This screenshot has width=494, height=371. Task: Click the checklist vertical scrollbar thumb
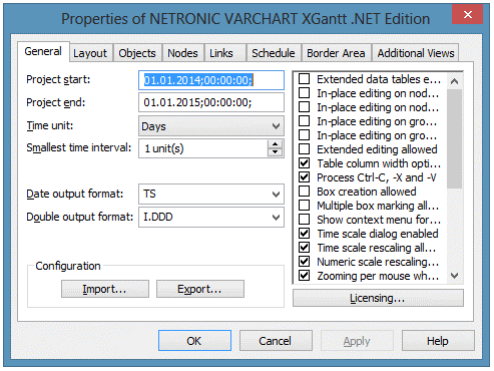click(x=454, y=138)
